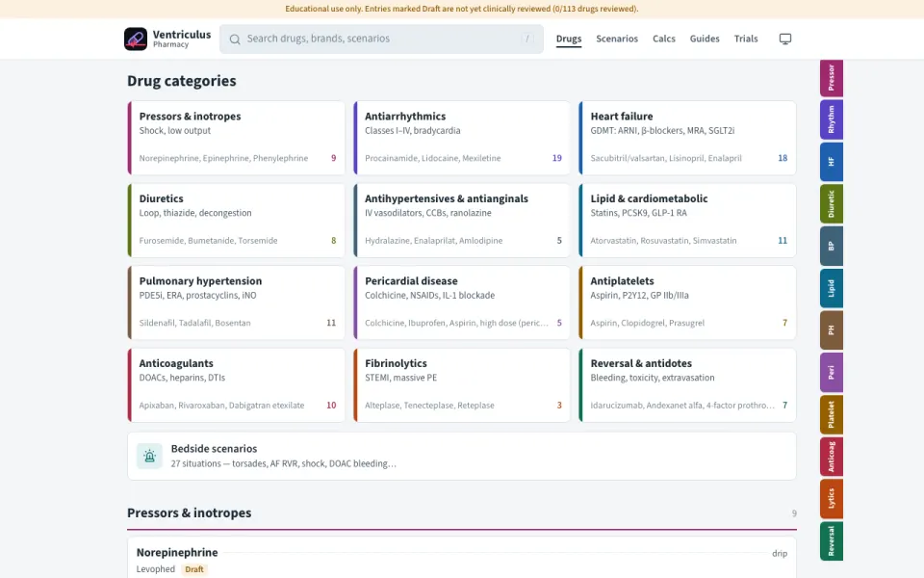Jump to Pressor side tab

832,78
